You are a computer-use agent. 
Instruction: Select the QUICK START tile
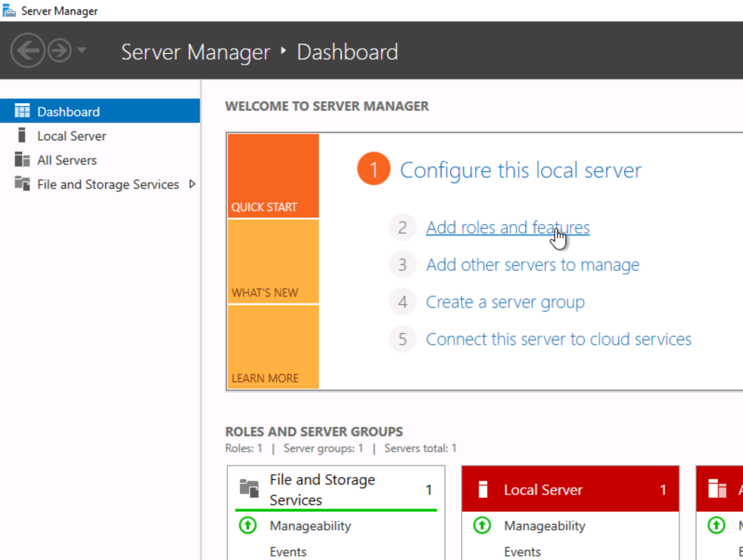pos(273,176)
